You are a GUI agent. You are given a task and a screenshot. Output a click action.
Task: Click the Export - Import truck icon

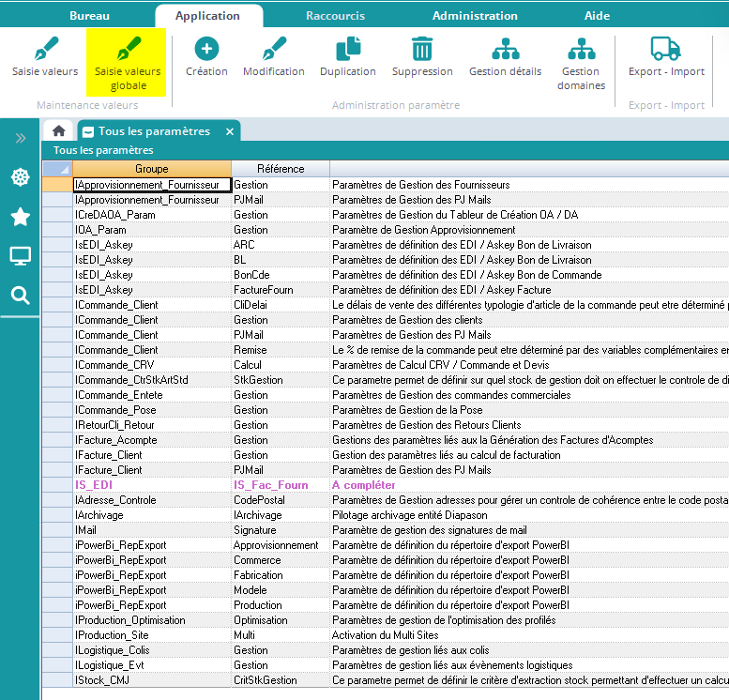[x=666, y=49]
